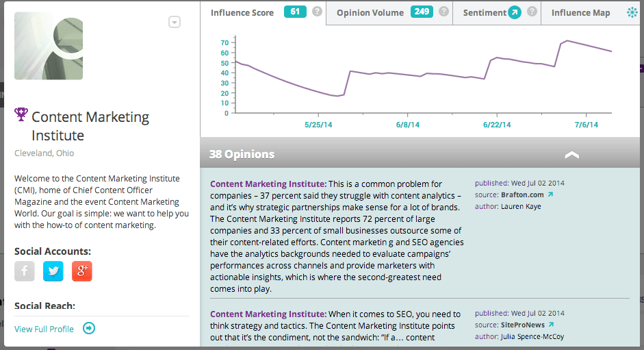This screenshot has height=350, width=644.
Task: Open the dropdown arrow near profile picture
Action: coord(175,22)
